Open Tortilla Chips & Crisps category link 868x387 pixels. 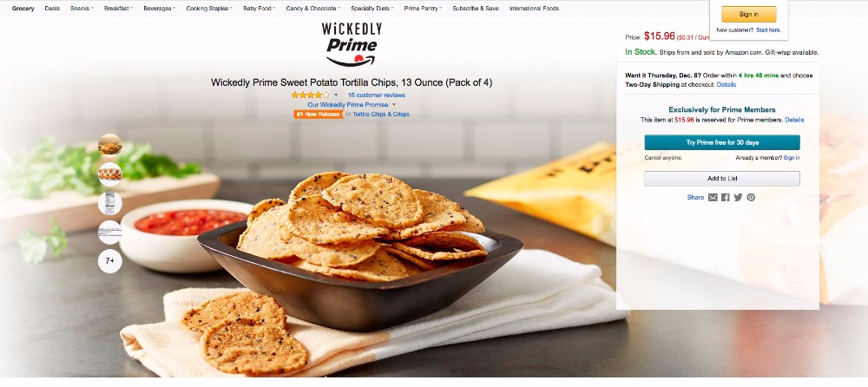click(381, 115)
